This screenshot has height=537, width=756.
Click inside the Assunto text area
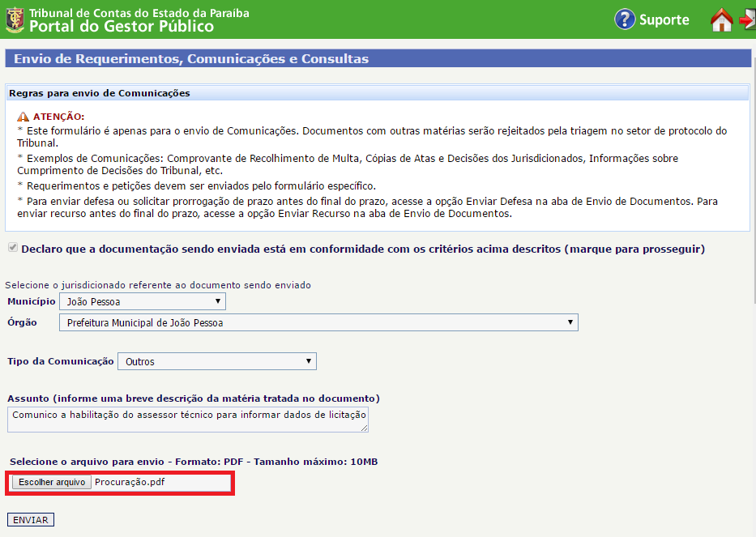pyautogui.click(x=188, y=420)
